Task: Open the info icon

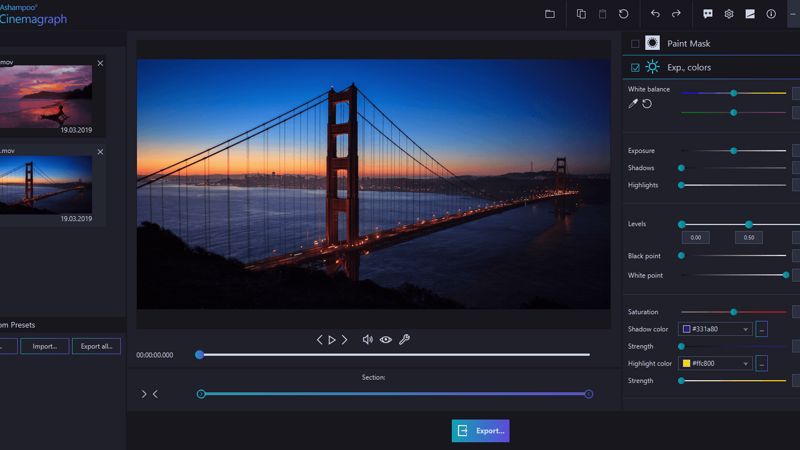Action: 771,14
